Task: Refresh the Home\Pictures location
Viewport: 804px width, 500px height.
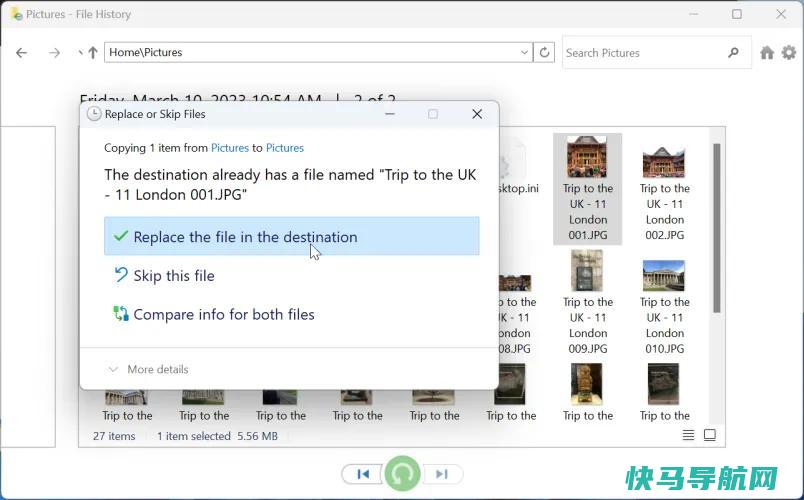Action: point(544,52)
